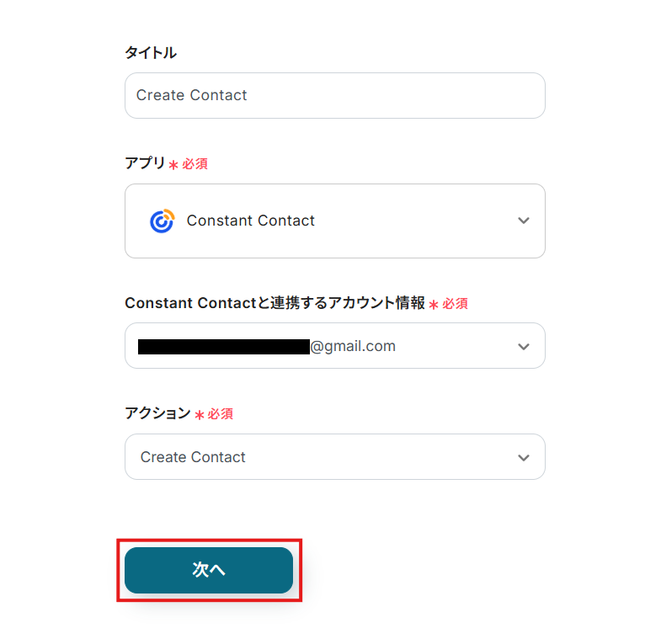Click the red asterisk beside アカウント情報
This screenshot has height=644, width=661.
pos(434,305)
